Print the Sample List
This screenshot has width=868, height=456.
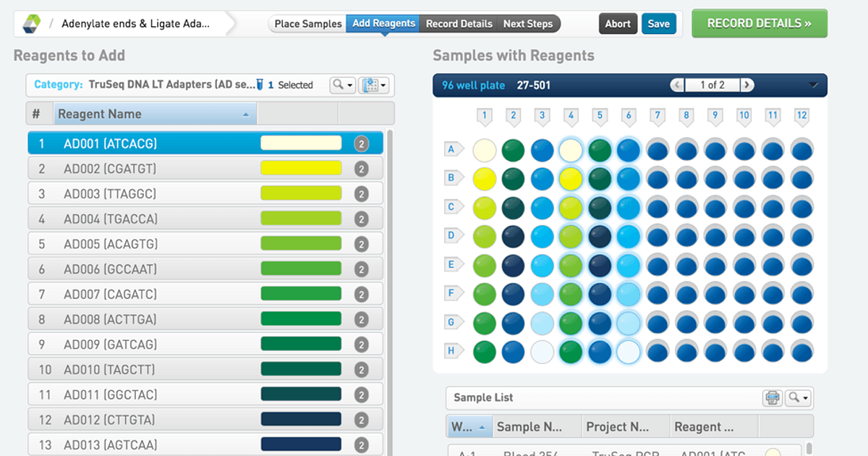click(772, 397)
